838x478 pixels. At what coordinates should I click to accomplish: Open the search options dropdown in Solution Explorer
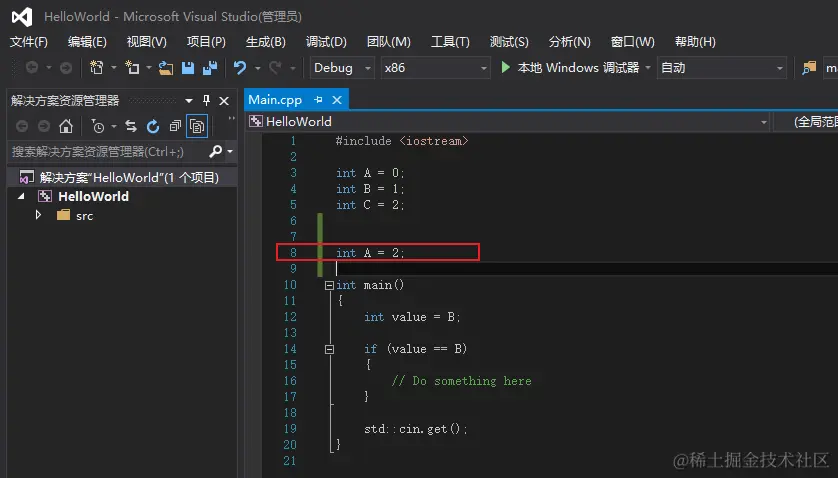coord(230,152)
